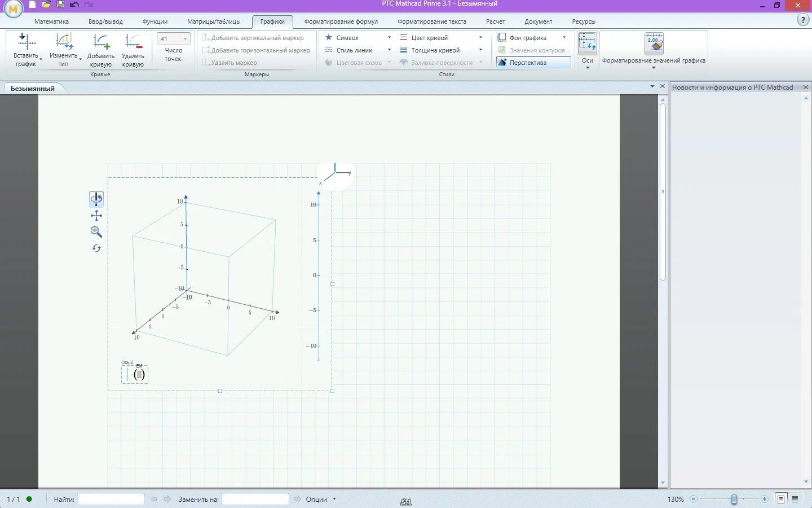The image size is (812, 508).
Task: Select the plot rotate tool
Action: [96, 199]
